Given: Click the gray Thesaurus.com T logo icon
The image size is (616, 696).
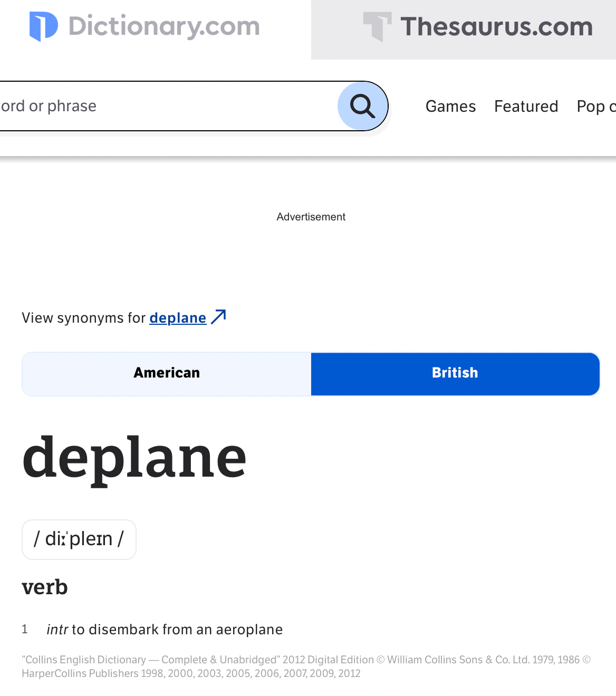Looking at the screenshot, I should point(377,26).
